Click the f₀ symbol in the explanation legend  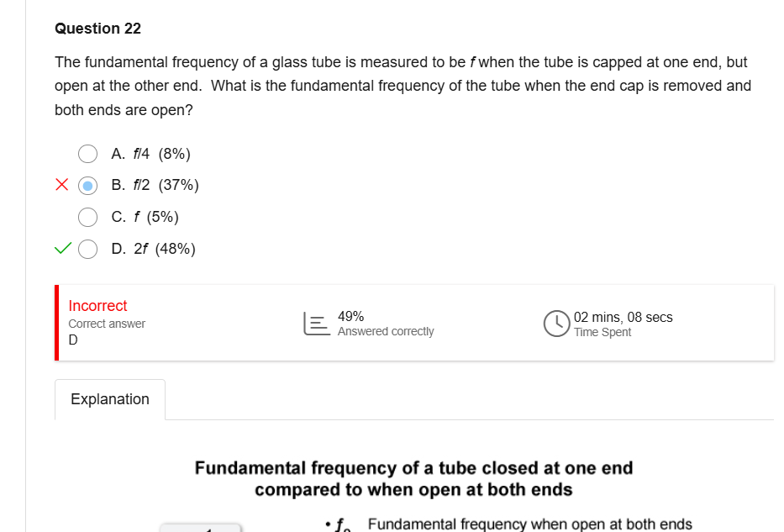click(x=341, y=525)
